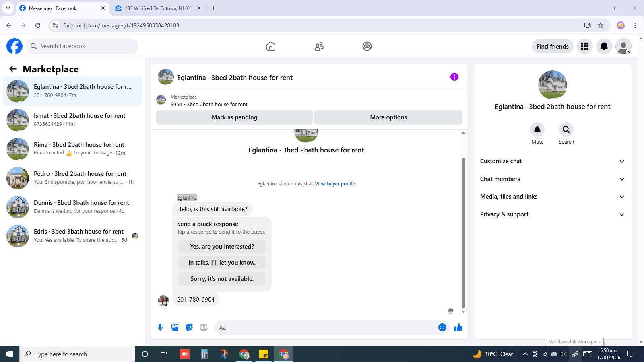This screenshot has width=644, height=362.
Task: View site information in the address bar
Action: click(x=55, y=25)
